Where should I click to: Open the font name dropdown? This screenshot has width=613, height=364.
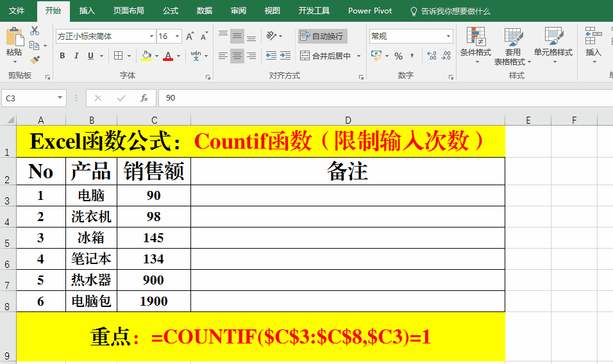151,37
